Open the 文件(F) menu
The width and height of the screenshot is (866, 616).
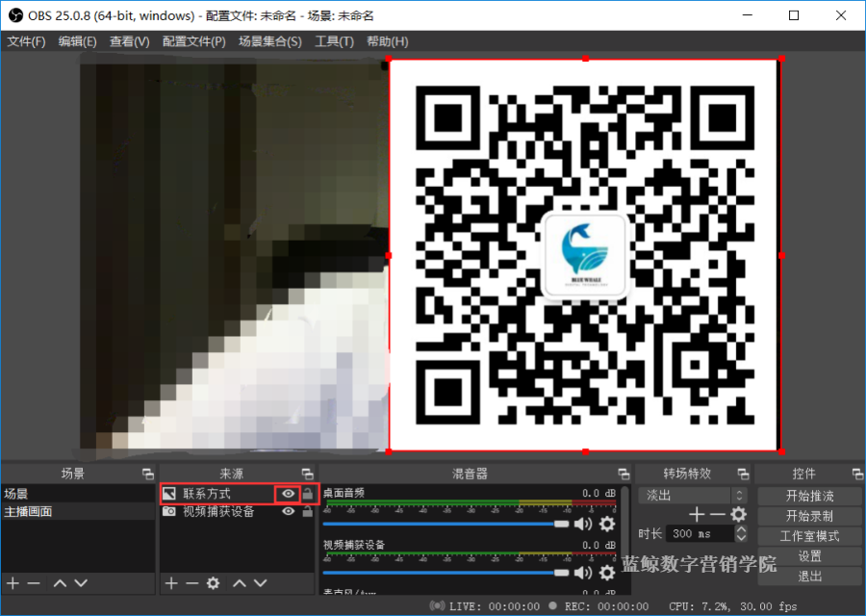coord(26,41)
